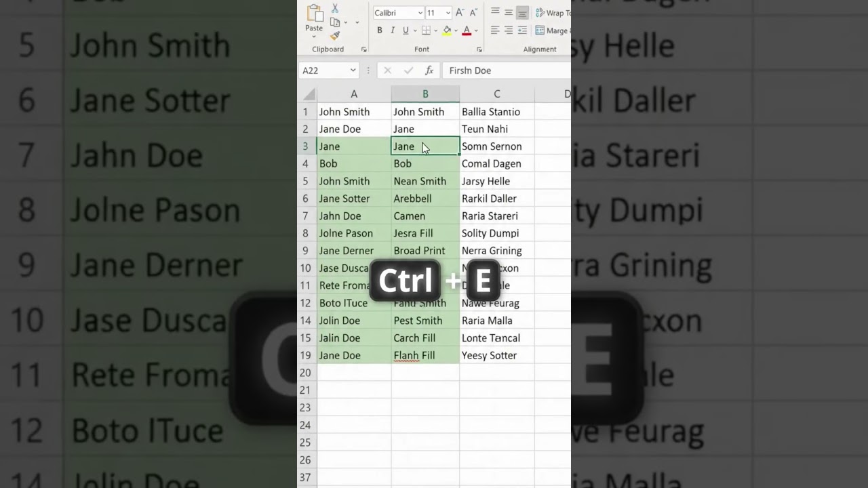Toggle Wrap Text
Image resolution: width=868 pixels, height=488 pixels.
click(553, 13)
